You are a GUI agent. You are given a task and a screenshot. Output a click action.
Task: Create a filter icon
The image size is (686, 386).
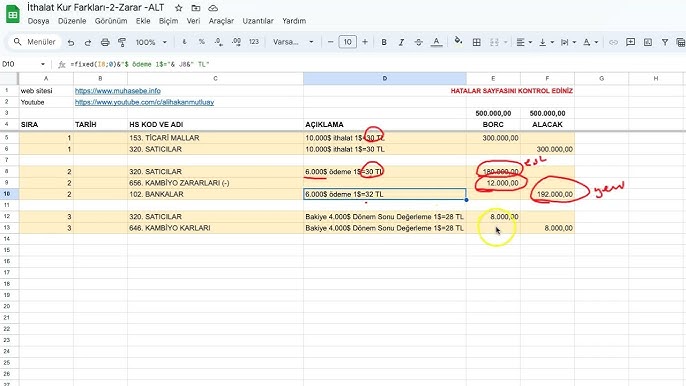665,42
